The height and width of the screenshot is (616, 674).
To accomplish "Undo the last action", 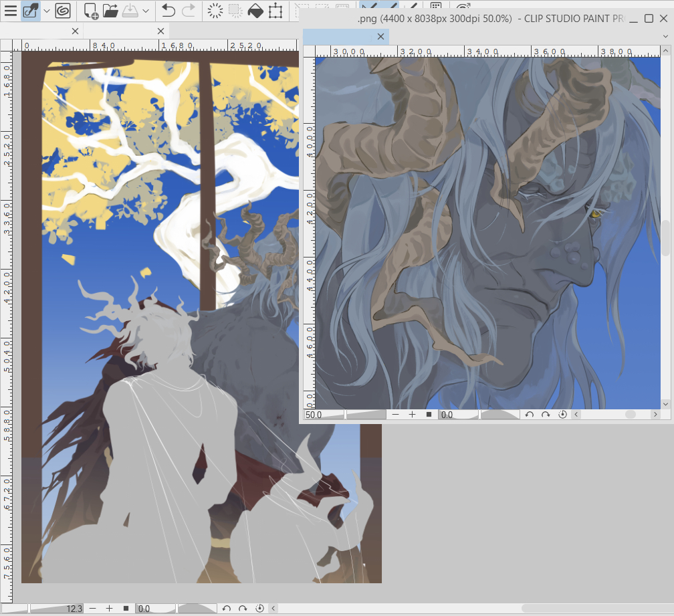I will (x=168, y=11).
